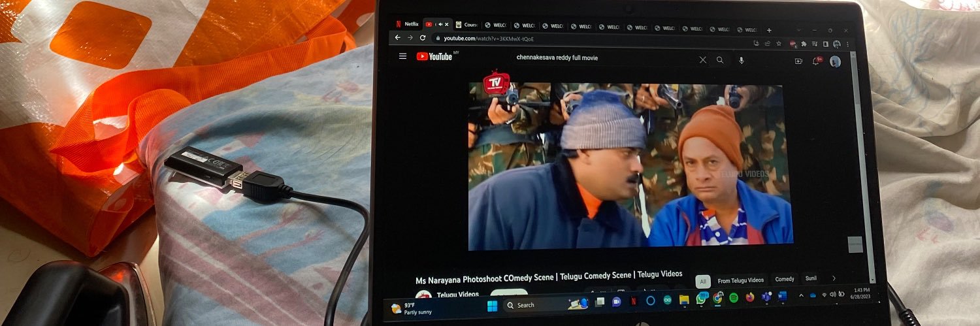The height and width of the screenshot is (326, 980).
Task: Open the YouTube account avatar menu
Action: point(835,61)
